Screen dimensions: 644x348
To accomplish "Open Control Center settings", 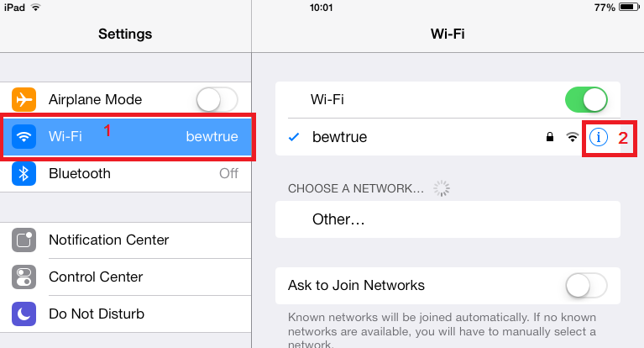I will [126, 277].
